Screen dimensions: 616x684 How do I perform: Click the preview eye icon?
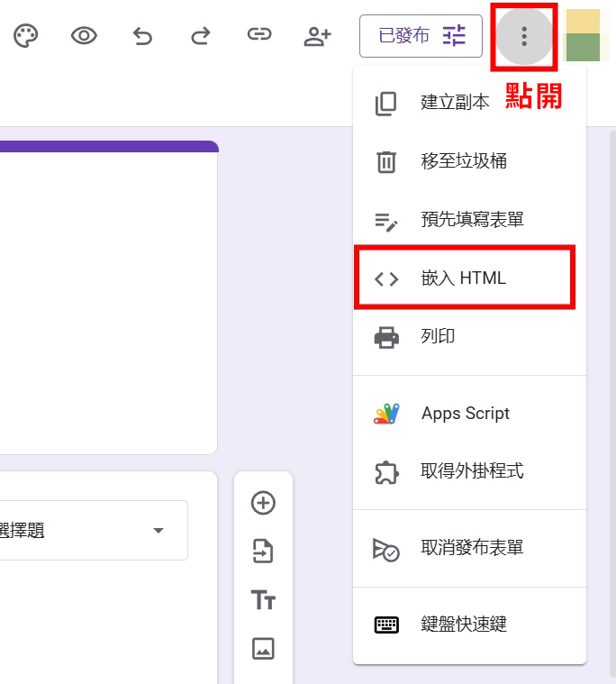84,36
